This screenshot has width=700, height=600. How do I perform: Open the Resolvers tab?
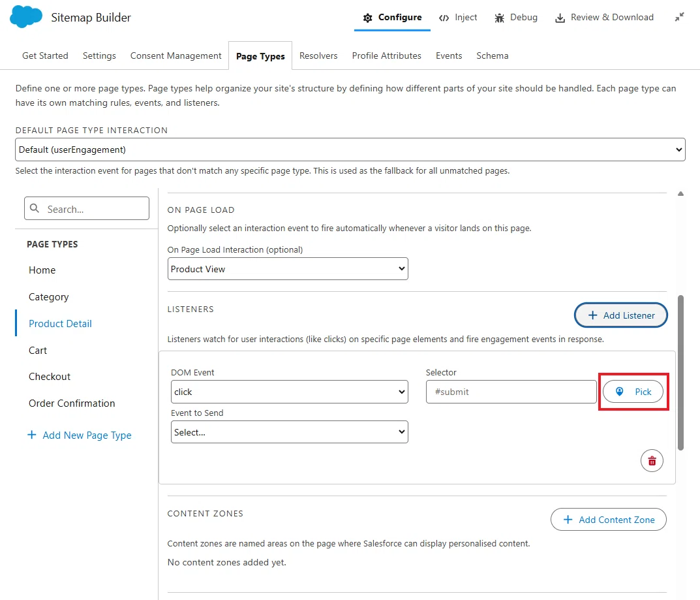(x=318, y=56)
